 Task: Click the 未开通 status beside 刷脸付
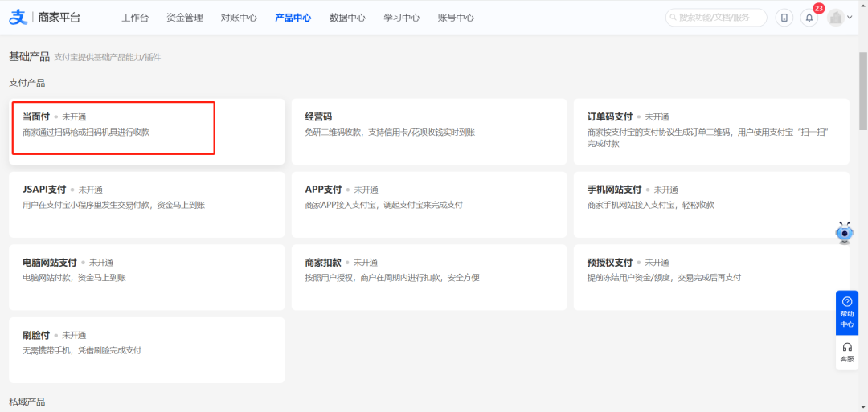[74, 335]
